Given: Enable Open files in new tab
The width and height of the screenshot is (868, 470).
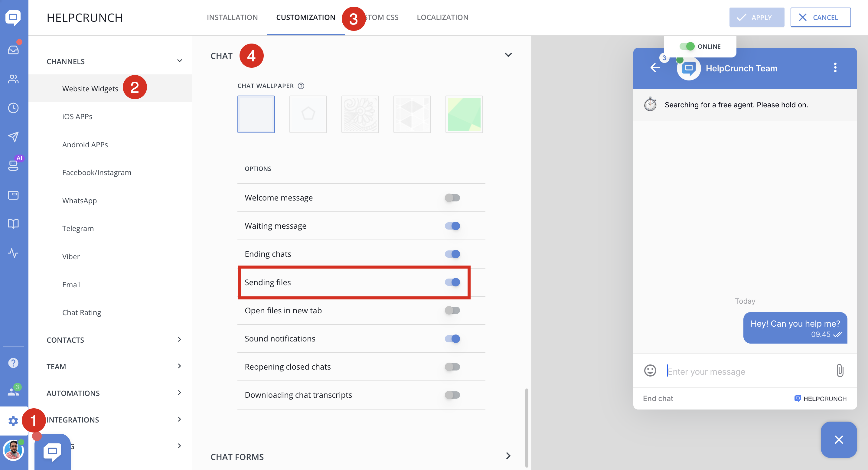Looking at the screenshot, I should (x=452, y=310).
